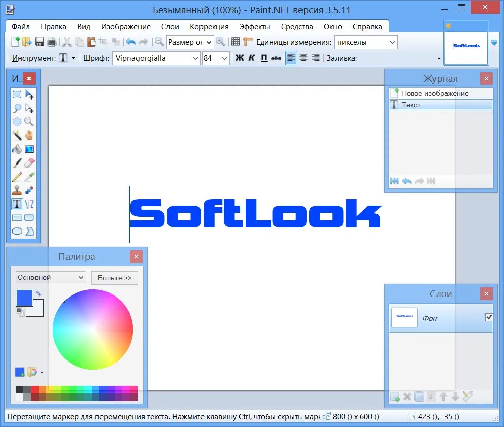Select the Move Selected Pixels tool
This screenshot has width=504, height=427.
29,94
